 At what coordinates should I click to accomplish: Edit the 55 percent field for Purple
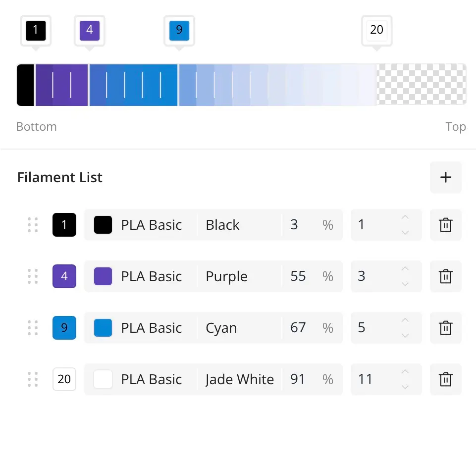(x=312, y=276)
